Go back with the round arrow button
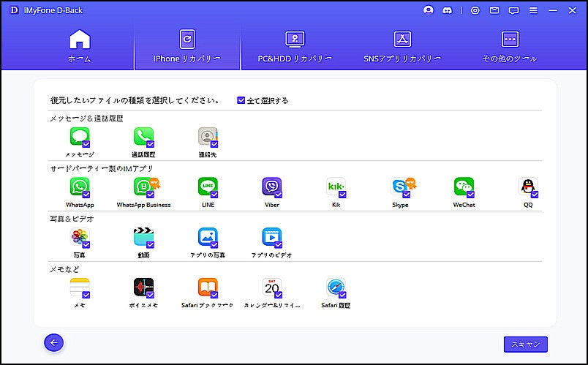The width and height of the screenshot is (588, 365). [x=53, y=342]
